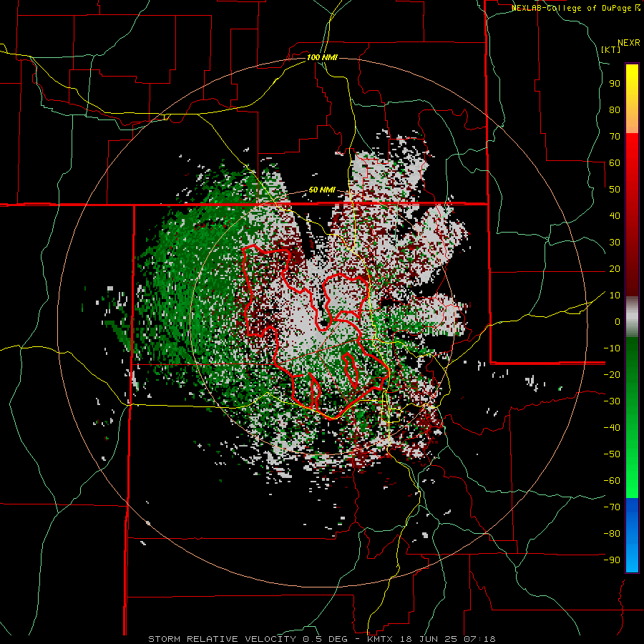Click the -30 value on velocity scale
This screenshot has width=644, height=644.
[x=612, y=401]
